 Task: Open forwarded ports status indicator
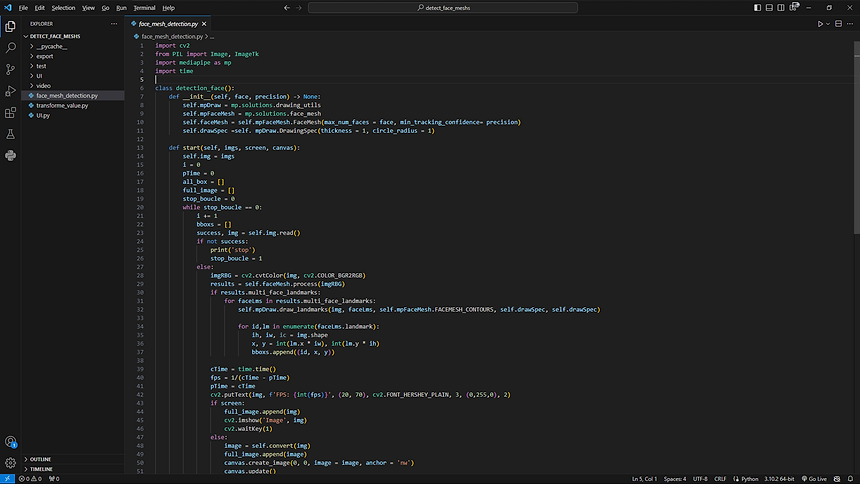(54, 479)
